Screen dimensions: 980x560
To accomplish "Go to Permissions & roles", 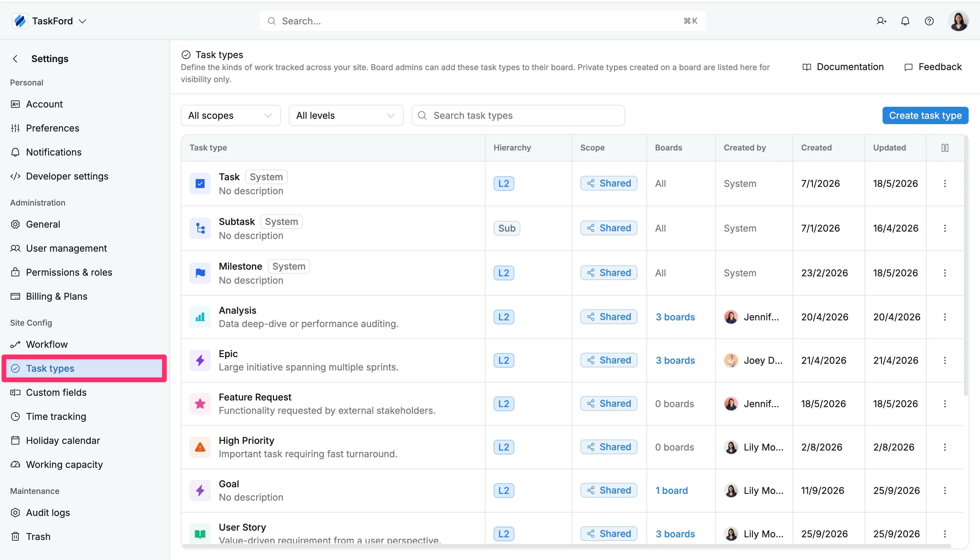I will click(x=85, y=272).
